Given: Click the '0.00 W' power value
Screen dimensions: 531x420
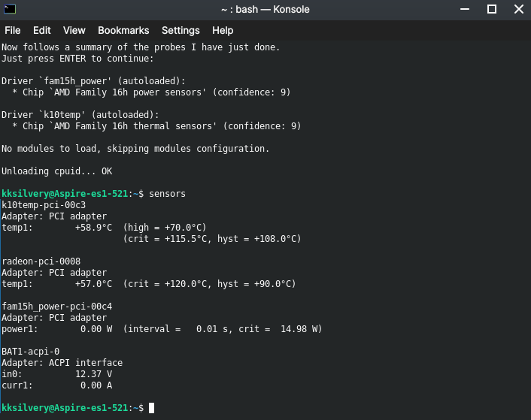Looking at the screenshot, I should click(96, 329).
